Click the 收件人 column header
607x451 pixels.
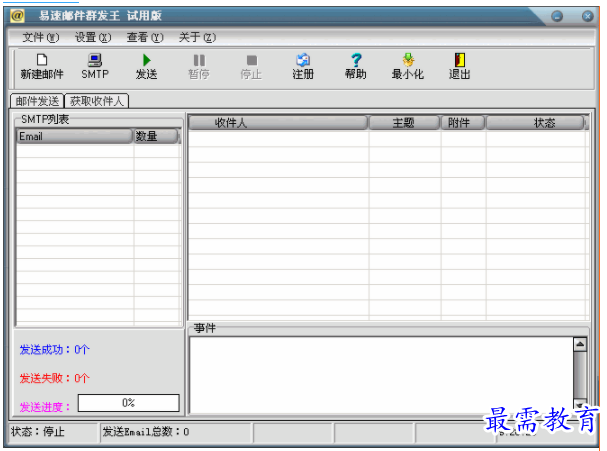point(278,123)
